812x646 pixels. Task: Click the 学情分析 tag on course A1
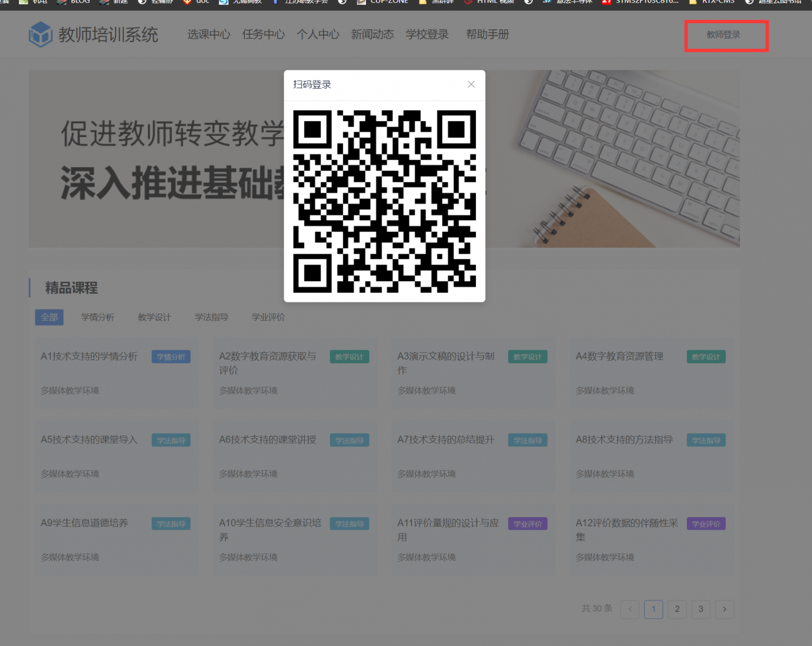click(171, 357)
